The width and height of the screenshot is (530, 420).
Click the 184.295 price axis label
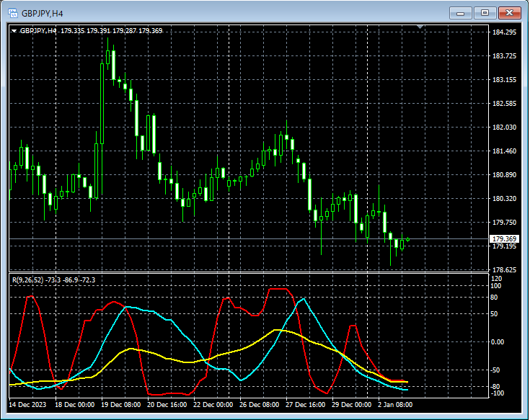(x=504, y=32)
